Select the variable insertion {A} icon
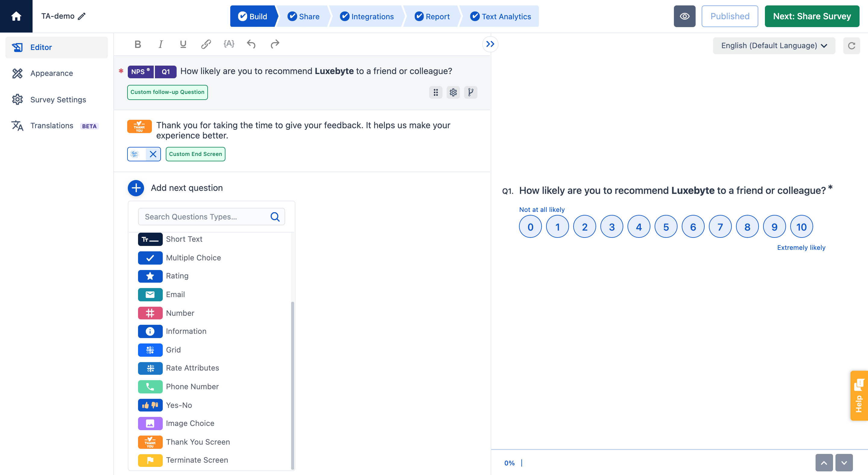868x475 pixels. (229, 44)
